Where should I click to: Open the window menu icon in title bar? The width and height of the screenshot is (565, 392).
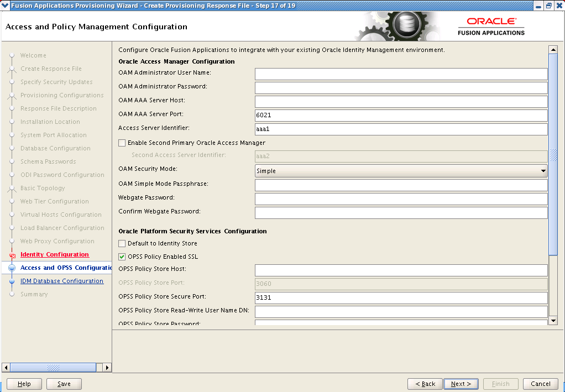pos(5,6)
